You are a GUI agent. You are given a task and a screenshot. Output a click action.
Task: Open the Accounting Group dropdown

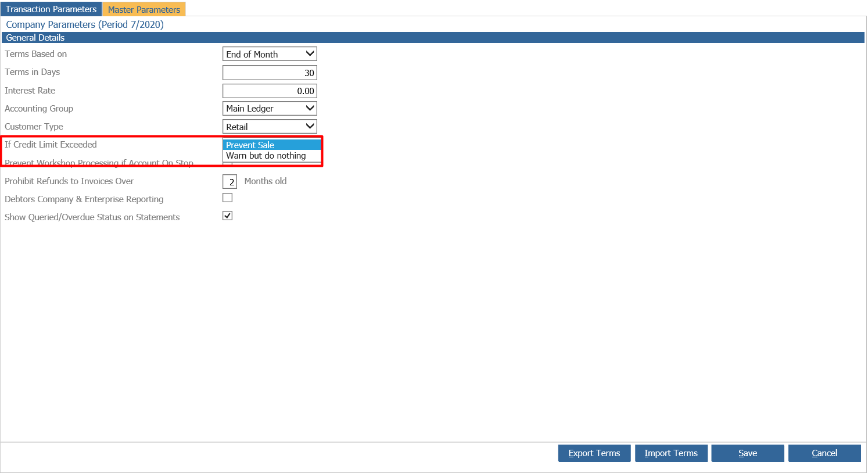pyautogui.click(x=269, y=108)
